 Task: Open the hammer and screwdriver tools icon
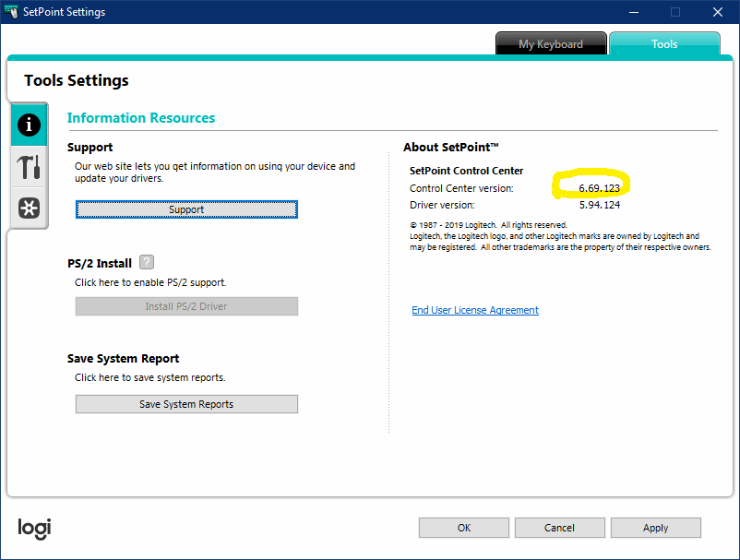click(29, 167)
